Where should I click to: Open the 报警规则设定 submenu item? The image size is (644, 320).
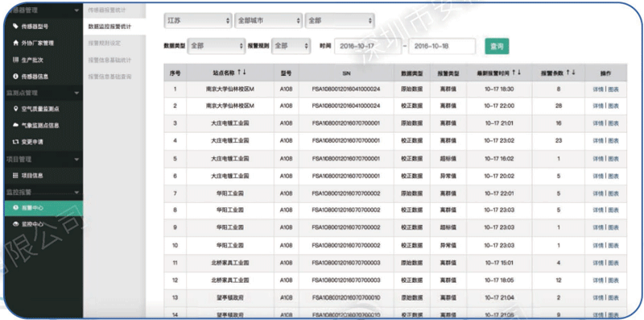click(104, 43)
